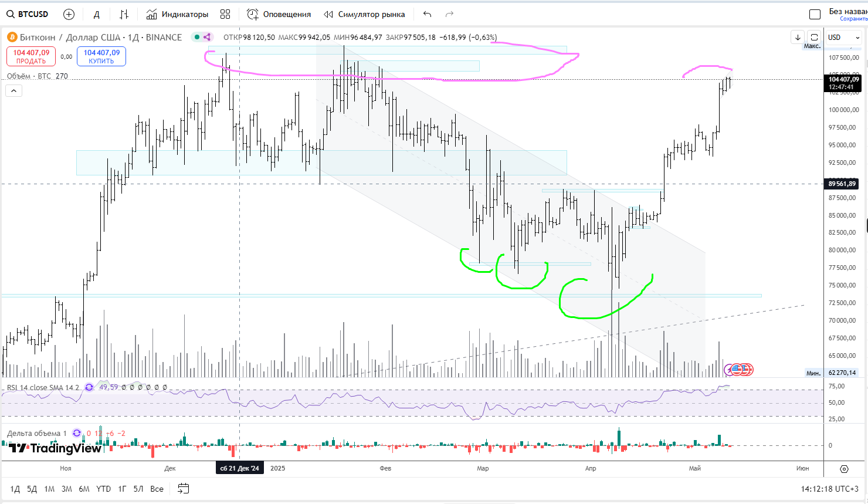Viewport: 868px width, 504px height.
Task: Click the КУПИТЬ buy button at 104 407,09
Action: (101, 56)
